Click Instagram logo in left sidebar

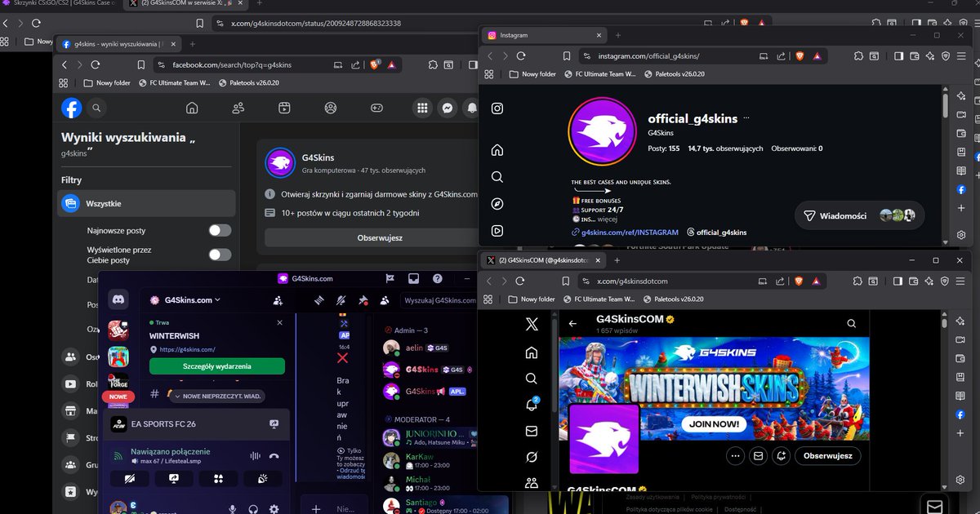[x=497, y=109]
